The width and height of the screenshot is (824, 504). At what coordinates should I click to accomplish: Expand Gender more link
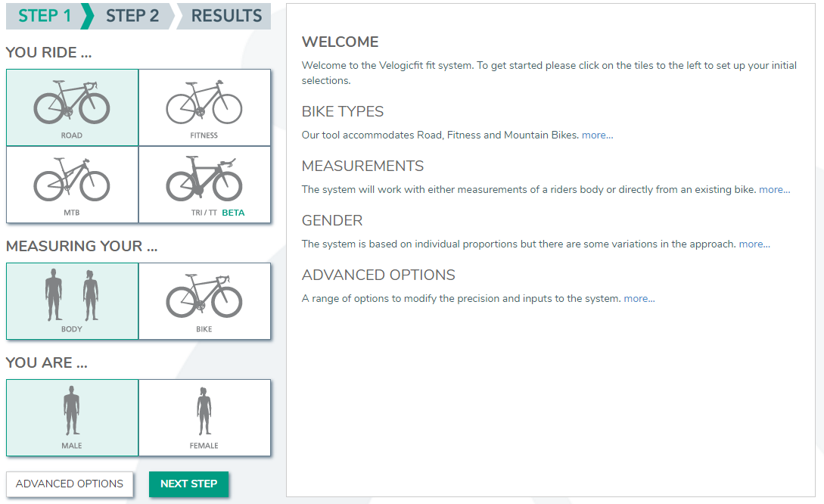pos(754,244)
